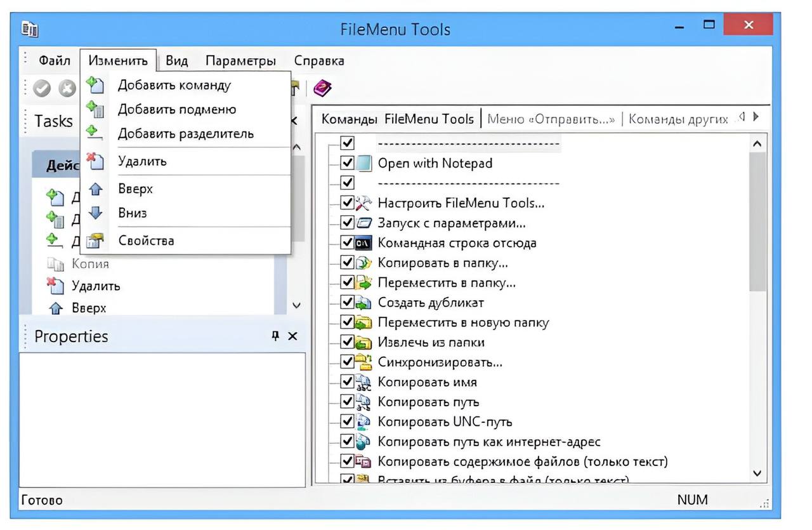Viewport: 812px width, 530px height.
Task: Click the icon for Копировать имя
Action: [363, 382]
